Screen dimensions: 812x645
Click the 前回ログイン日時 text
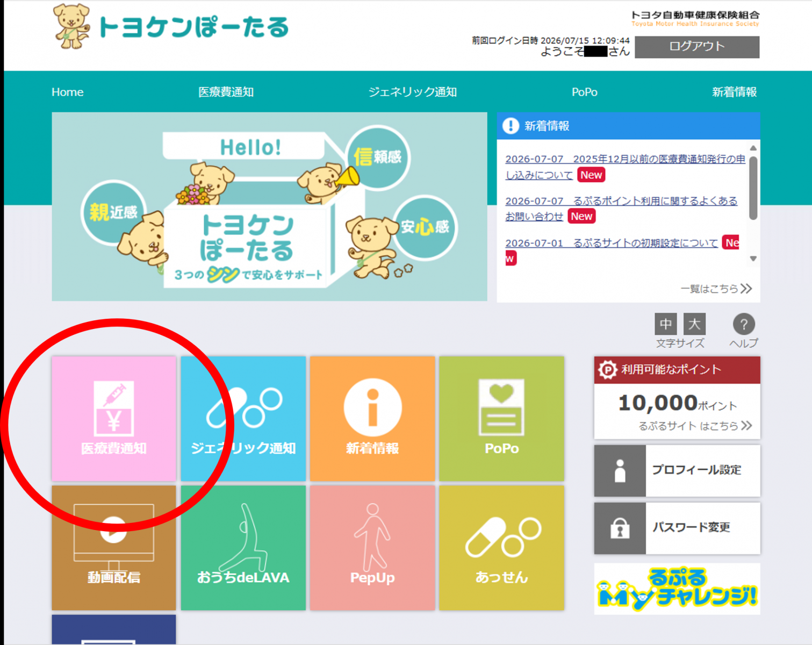pos(551,40)
